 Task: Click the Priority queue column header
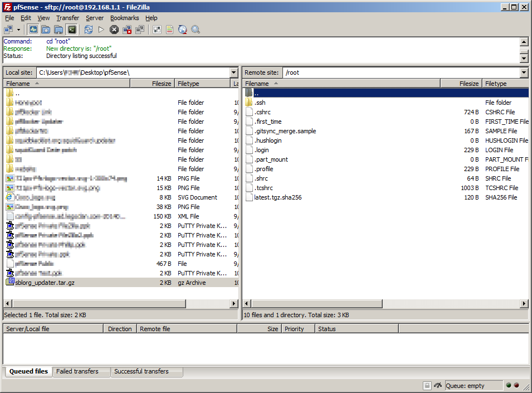[x=298, y=329]
